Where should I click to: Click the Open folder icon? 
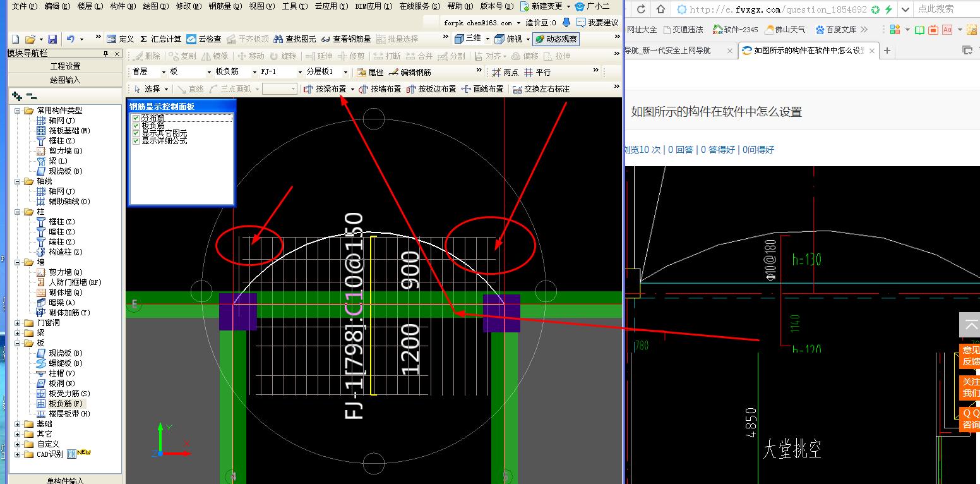coord(30,39)
